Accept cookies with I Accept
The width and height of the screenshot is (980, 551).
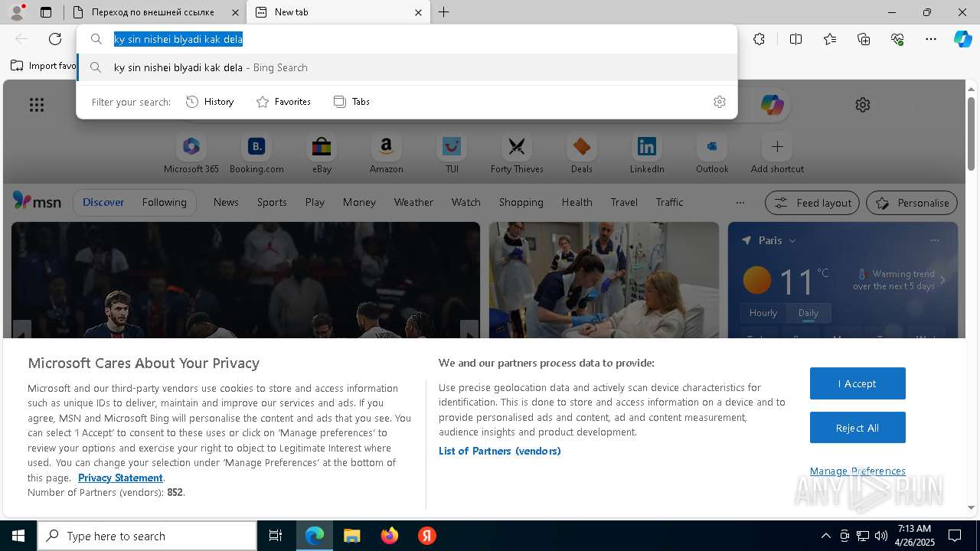tap(857, 383)
